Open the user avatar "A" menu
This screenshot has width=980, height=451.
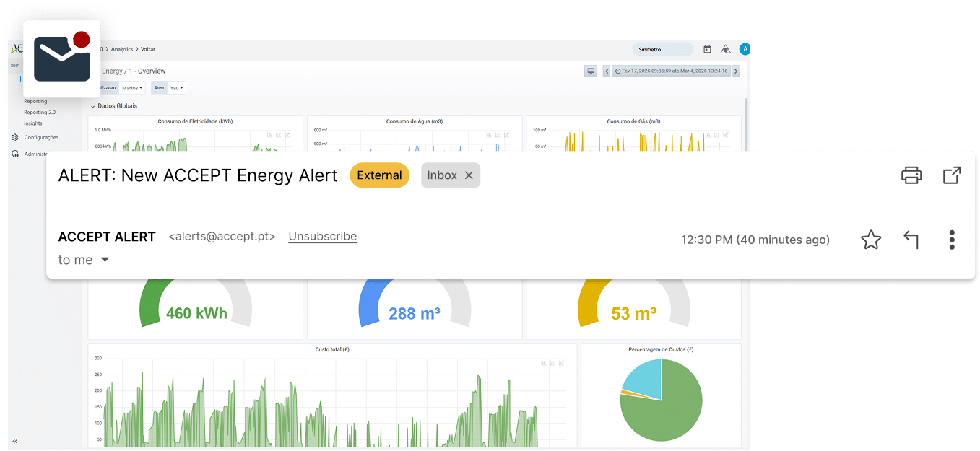[745, 49]
